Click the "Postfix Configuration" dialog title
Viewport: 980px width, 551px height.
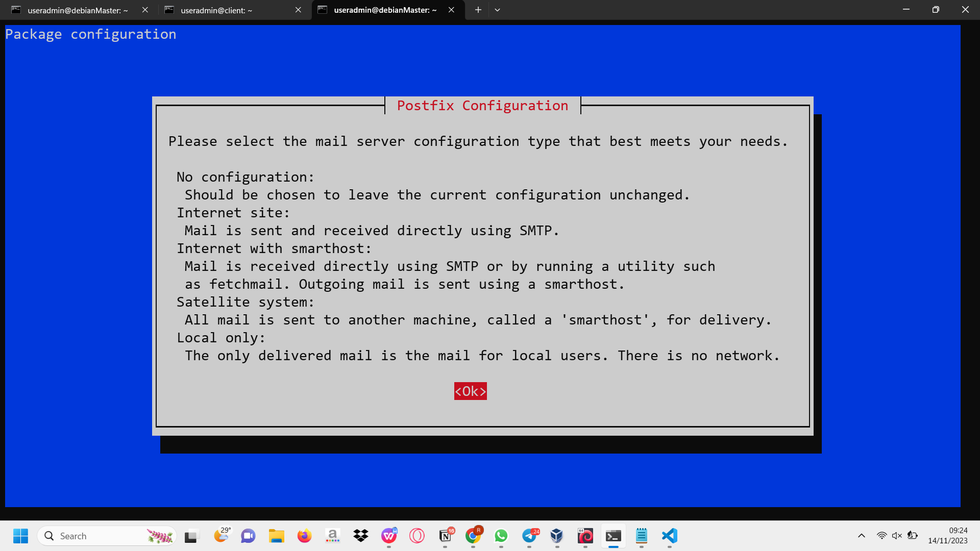click(482, 106)
